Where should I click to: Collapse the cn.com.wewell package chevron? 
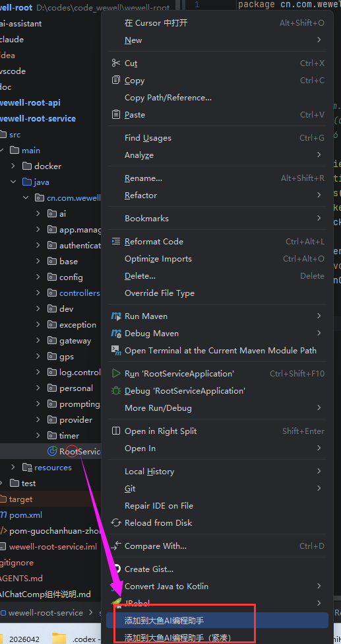26,197
